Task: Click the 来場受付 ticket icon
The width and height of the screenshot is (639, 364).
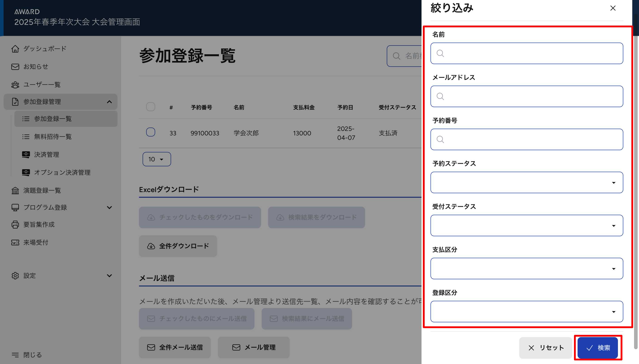Action: 15,243
